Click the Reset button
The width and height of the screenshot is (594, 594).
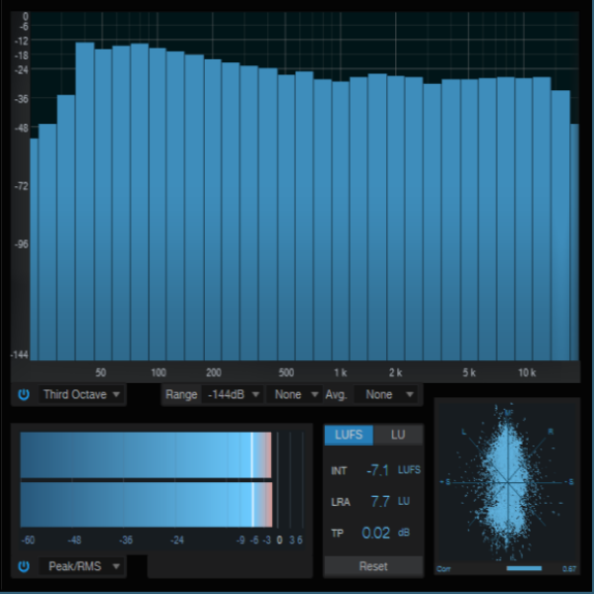374,566
